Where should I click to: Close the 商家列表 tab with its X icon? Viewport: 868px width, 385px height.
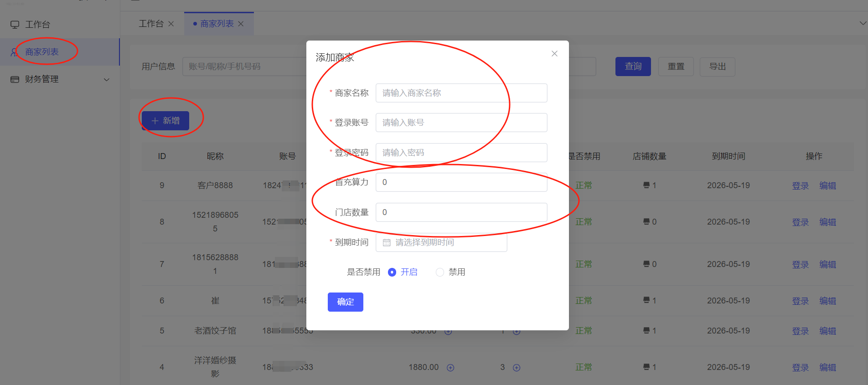(241, 24)
